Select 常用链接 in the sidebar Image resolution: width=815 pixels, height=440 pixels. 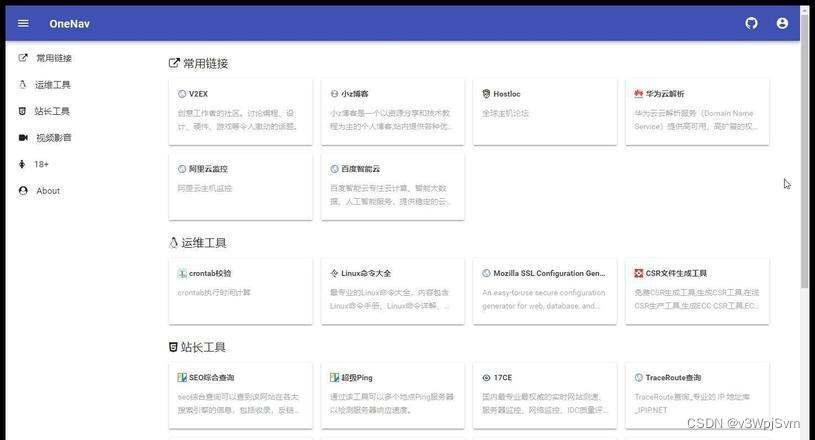click(54, 58)
